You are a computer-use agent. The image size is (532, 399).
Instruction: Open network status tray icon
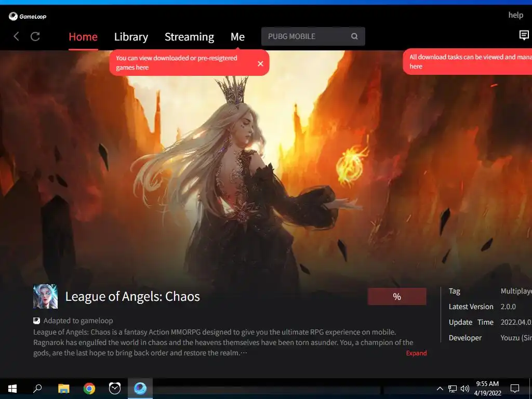453,389
